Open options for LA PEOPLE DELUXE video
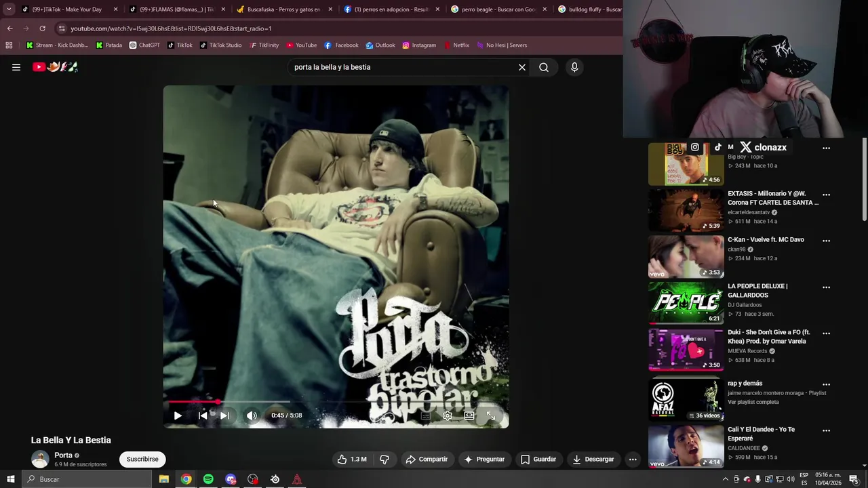The image size is (868, 488). pos(826,287)
